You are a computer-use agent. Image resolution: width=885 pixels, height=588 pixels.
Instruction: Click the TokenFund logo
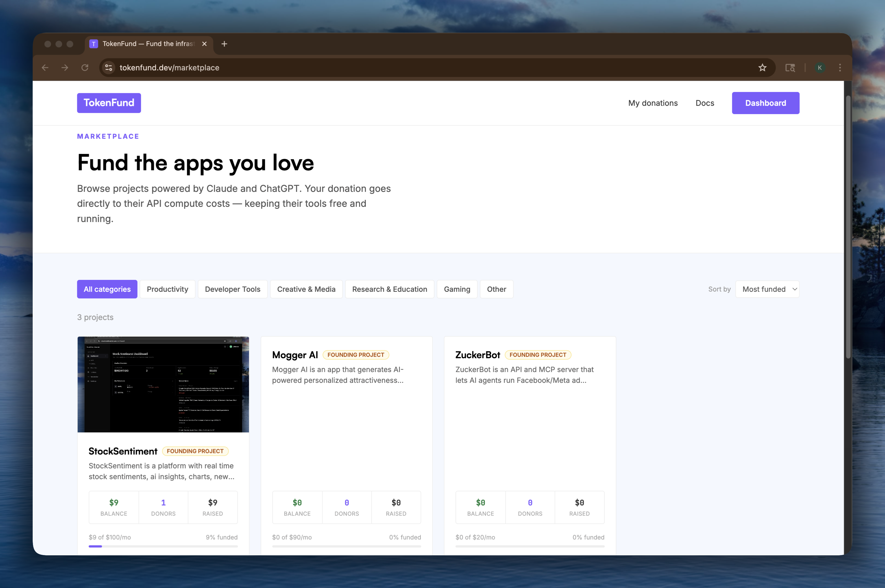(109, 103)
